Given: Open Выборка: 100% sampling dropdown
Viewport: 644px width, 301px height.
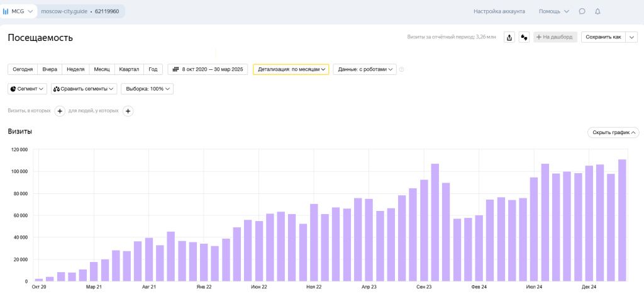Looking at the screenshot, I should point(147,89).
